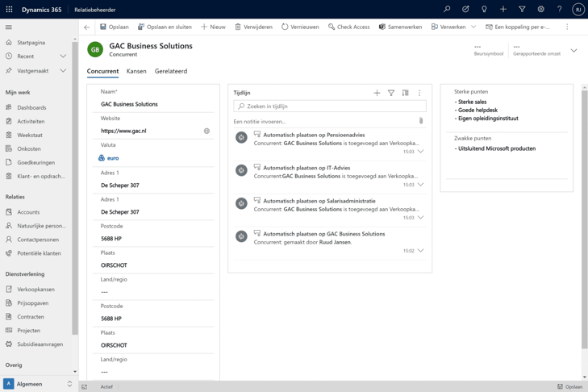Open the timeline more options menu
Viewport: 588px width, 392px height.
click(x=419, y=93)
